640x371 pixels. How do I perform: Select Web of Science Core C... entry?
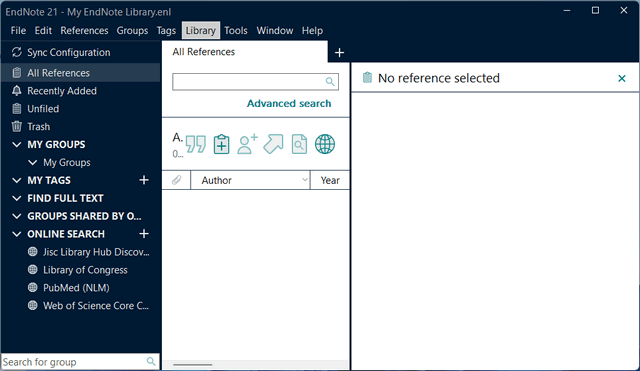point(96,306)
